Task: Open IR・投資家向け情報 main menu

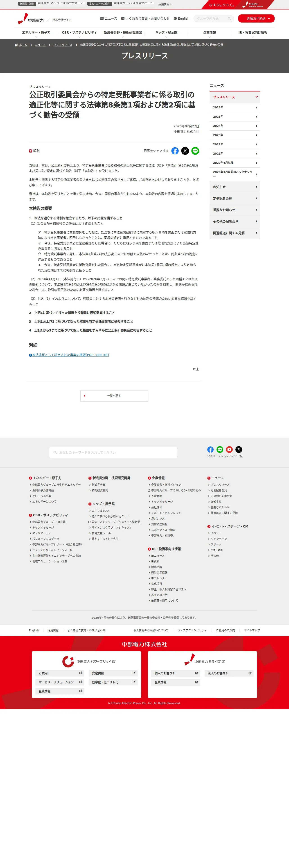Action: click(253, 33)
